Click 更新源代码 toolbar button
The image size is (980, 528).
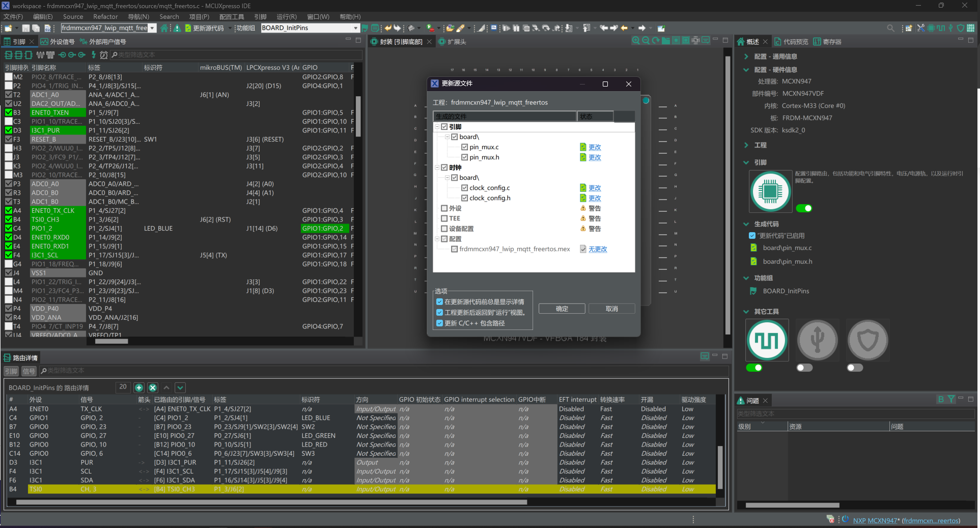tap(204, 28)
